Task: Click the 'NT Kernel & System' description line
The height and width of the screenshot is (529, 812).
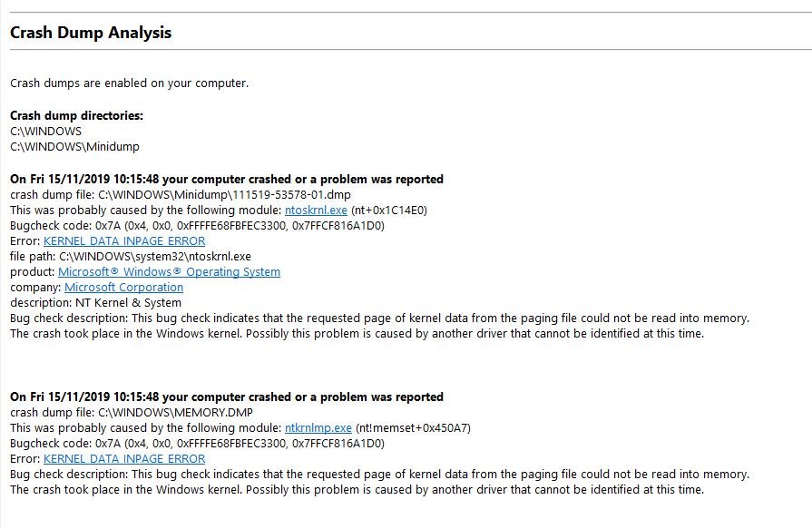Action: pos(95,302)
